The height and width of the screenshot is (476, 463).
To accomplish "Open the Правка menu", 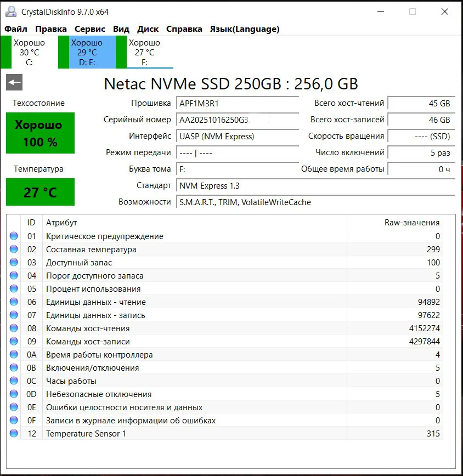I will click(51, 29).
